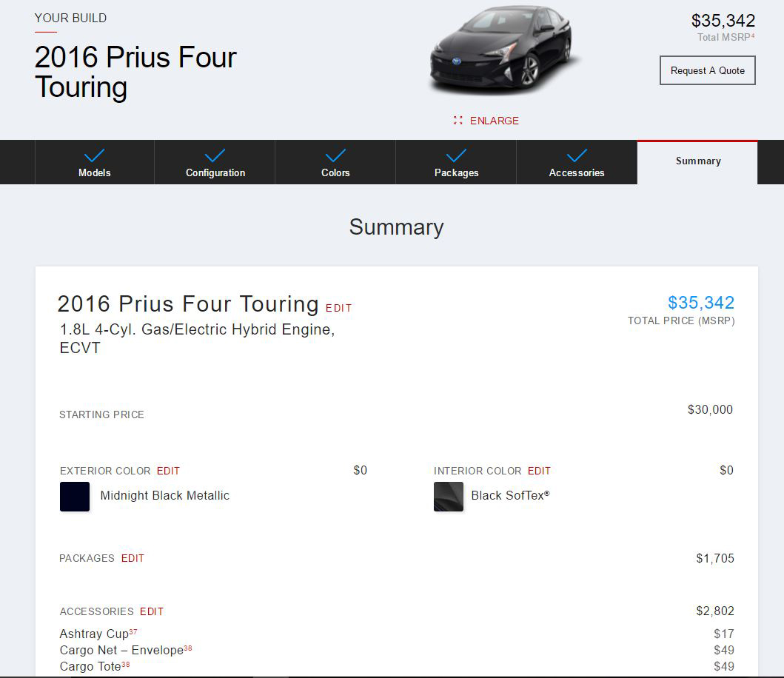This screenshot has width=784, height=678.
Task: Go to the Colors tab label
Action: click(x=335, y=173)
